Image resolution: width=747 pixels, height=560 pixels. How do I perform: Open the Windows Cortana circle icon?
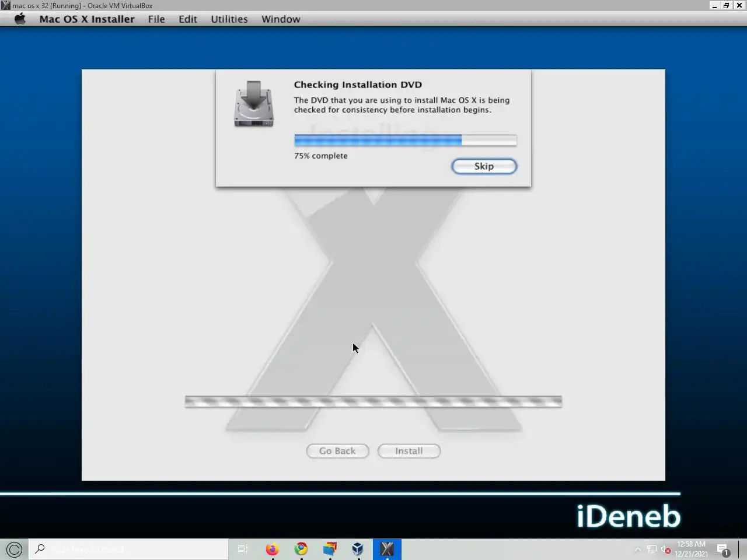tap(14, 549)
